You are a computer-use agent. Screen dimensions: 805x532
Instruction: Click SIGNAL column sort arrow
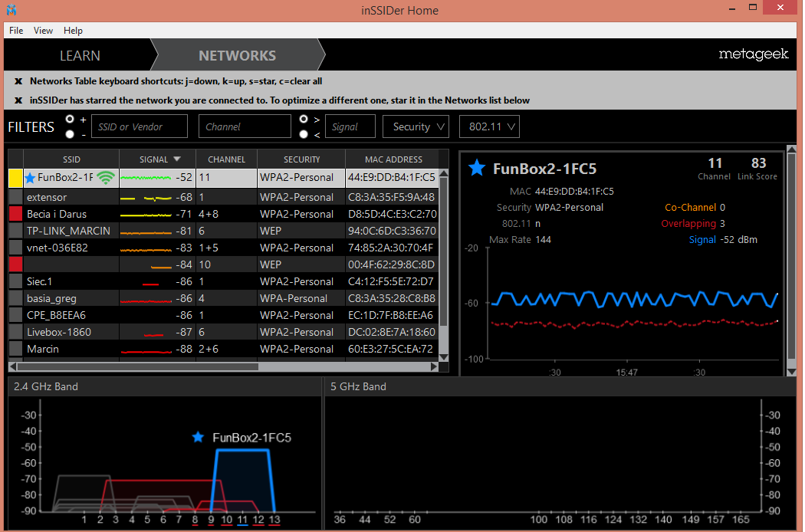tap(177, 159)
